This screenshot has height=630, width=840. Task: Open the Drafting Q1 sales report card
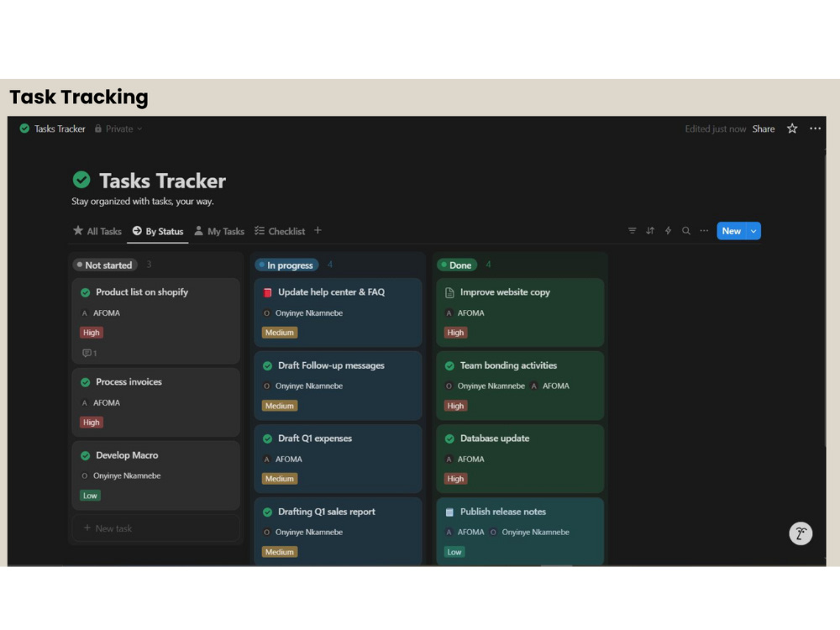338,531
